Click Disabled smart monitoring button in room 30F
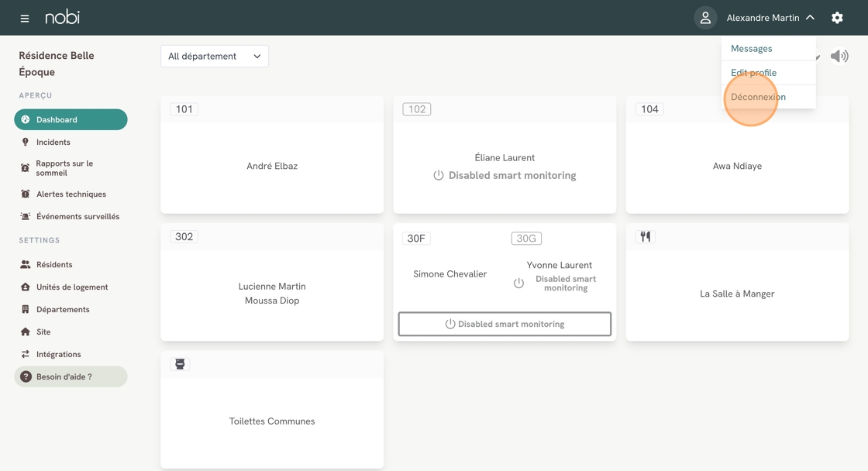The height and width of the screenshot is (471, 868). [x=505, y=324]
